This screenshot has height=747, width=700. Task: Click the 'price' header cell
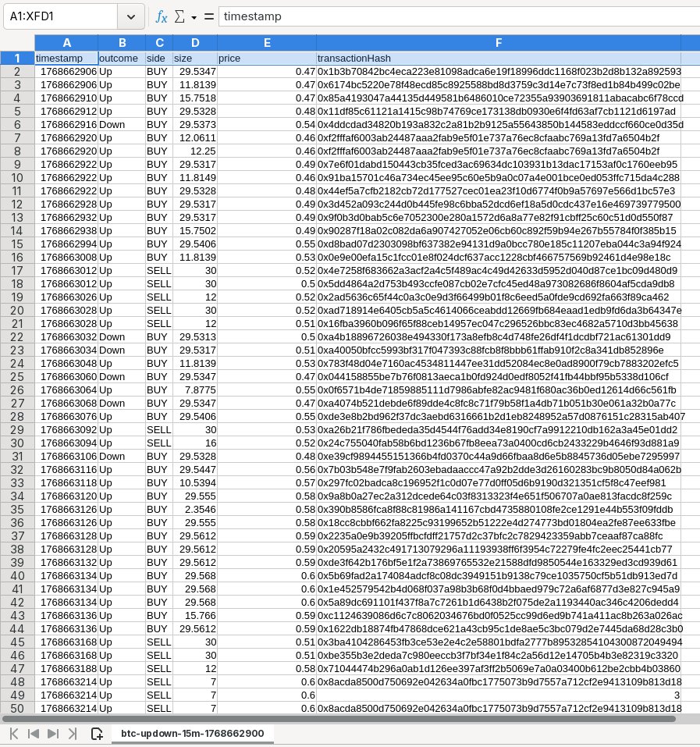pos(267,58)
